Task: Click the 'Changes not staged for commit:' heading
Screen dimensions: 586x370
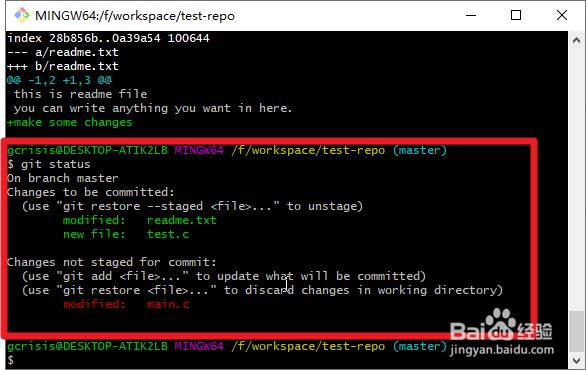Action: [111, 262]
